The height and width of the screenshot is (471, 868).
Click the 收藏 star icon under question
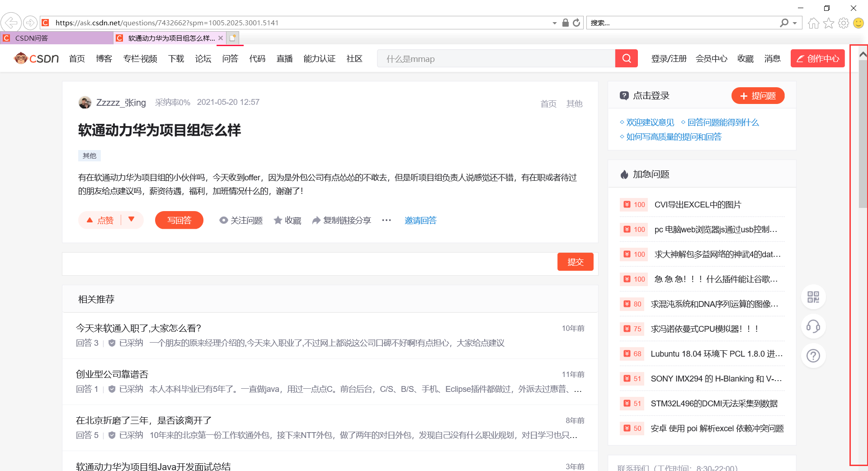(278, 220)
